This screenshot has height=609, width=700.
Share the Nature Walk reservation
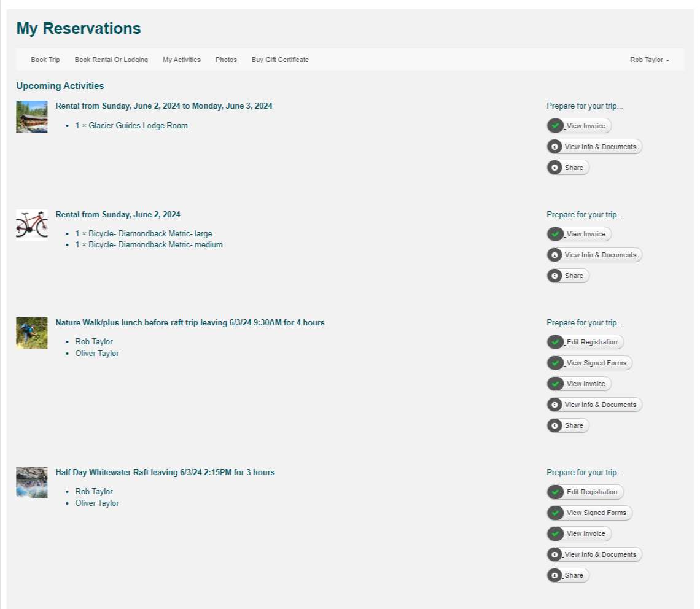pyautogui.click(x=574, y=425)
